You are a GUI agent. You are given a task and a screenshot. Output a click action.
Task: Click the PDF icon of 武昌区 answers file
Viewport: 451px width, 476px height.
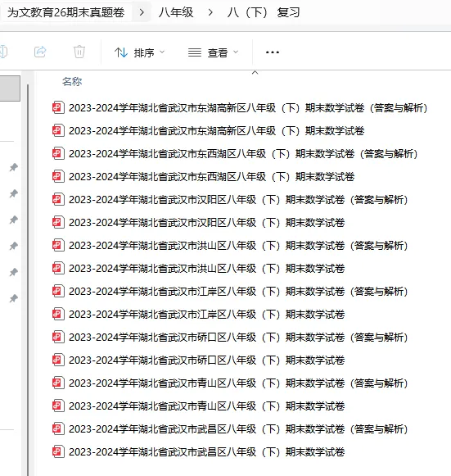point(58,428)
